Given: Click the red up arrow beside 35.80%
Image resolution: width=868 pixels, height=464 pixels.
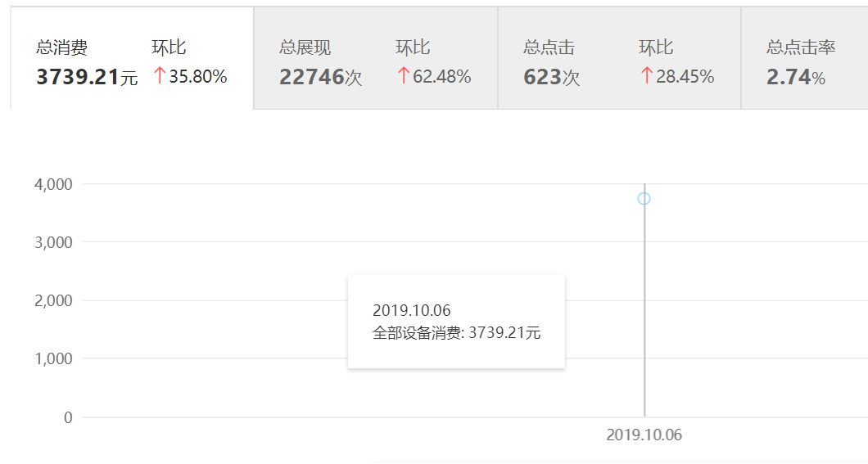Looking at the screenshot, I should tap(160, 76).
